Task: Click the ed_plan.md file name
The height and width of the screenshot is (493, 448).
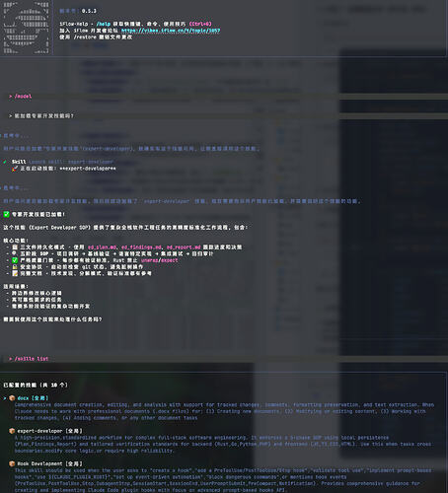Action: click(102, 247)
